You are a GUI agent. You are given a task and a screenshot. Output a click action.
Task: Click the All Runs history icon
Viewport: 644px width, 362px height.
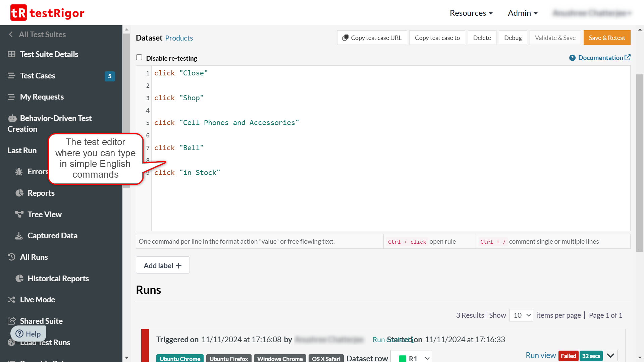pyautogui.click(x=11, y=257)
